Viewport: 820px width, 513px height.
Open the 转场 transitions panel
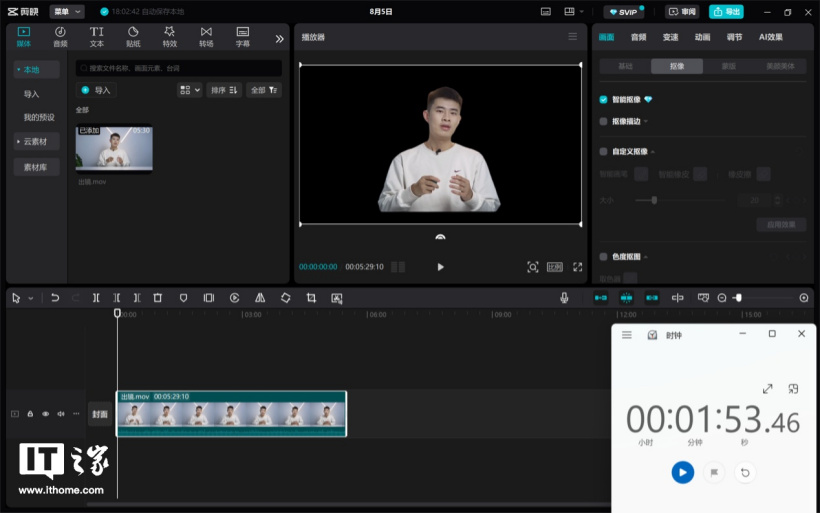click(206, 37)
